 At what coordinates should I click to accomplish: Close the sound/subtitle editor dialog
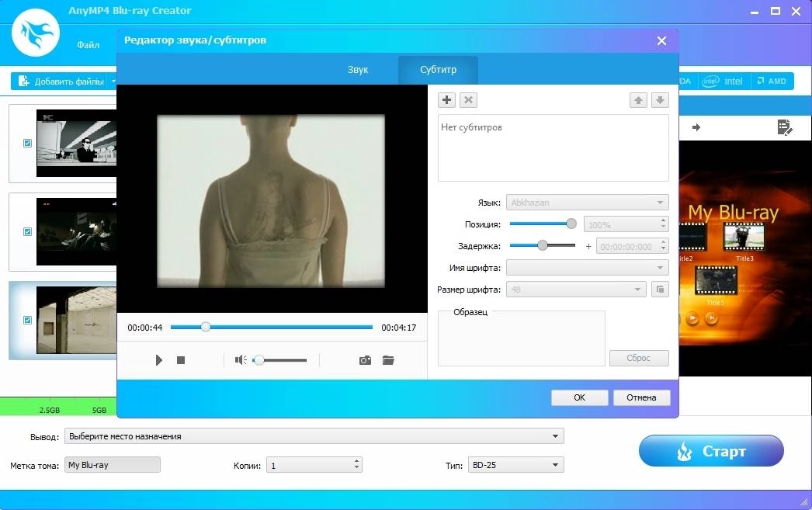(661, 41)
